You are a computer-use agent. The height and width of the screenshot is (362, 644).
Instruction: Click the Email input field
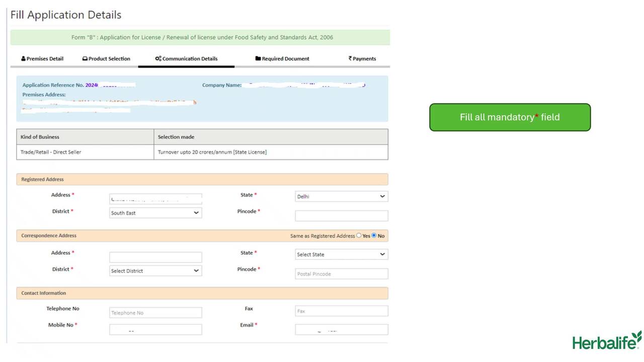point(341,329)
